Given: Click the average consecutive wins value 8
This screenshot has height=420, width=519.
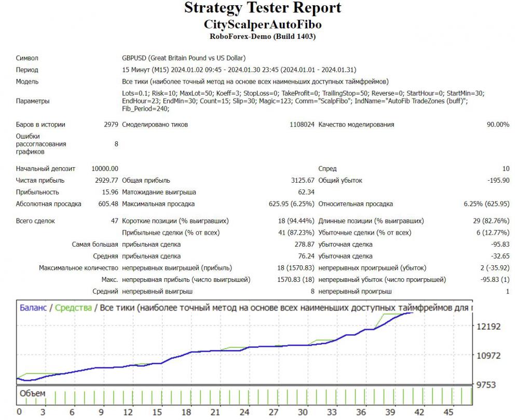Looking at the screenshot, I should [312, 292].
